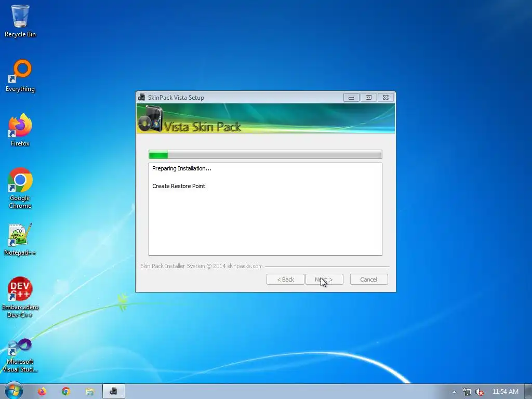532x399 pixels.
Task: Click the Vista Skin Pack box logo
Action: (151, 118)
